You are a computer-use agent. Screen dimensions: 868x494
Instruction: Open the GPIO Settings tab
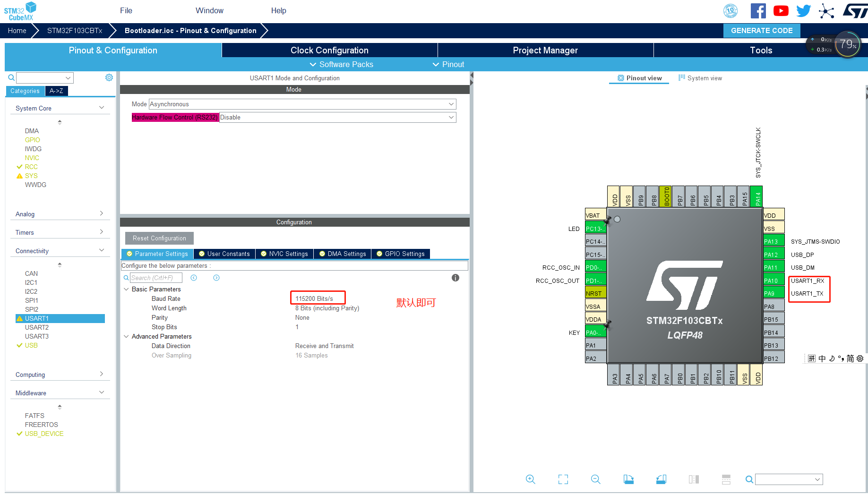click(401, 254)
